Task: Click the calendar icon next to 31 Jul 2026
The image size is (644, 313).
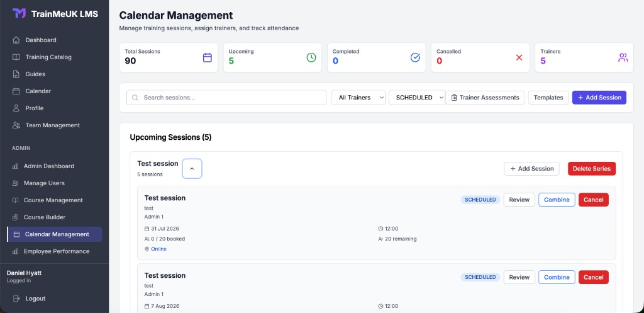Action: (147, 229)
